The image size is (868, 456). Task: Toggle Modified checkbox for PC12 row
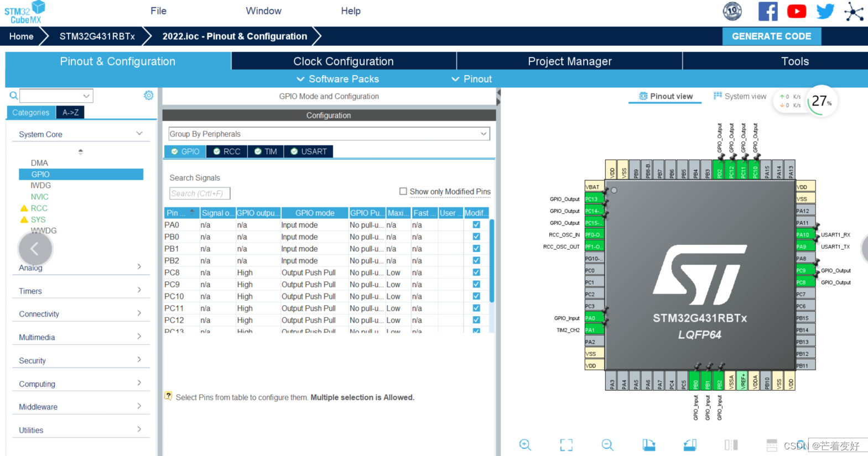[x=476, y=320]
